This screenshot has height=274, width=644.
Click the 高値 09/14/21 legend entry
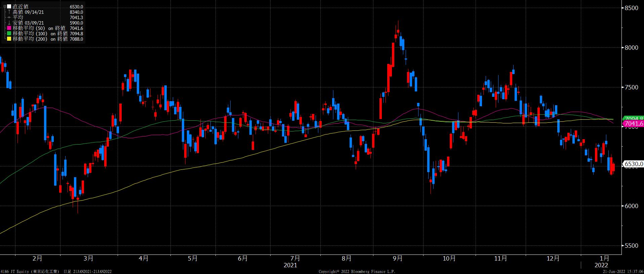[28, 12]
